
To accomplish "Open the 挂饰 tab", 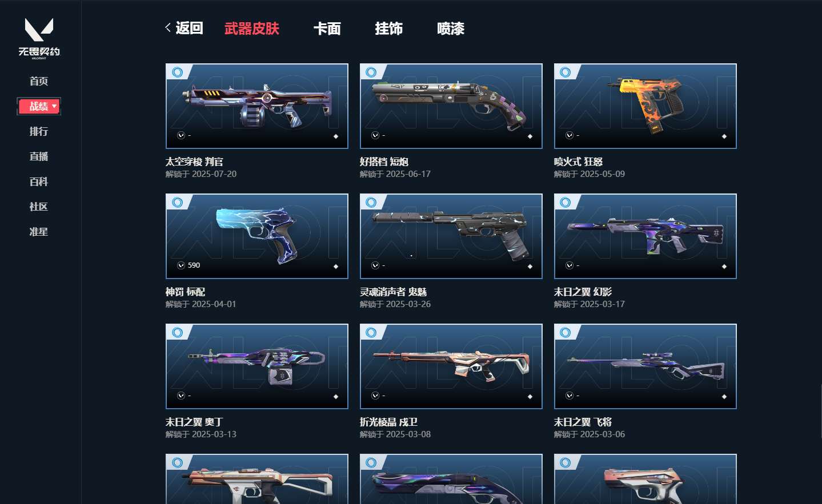I will point(389,29).
